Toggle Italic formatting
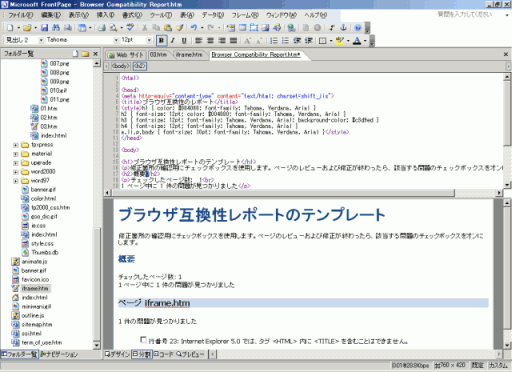This screenshot has height=372, width=512. point(173,41)
